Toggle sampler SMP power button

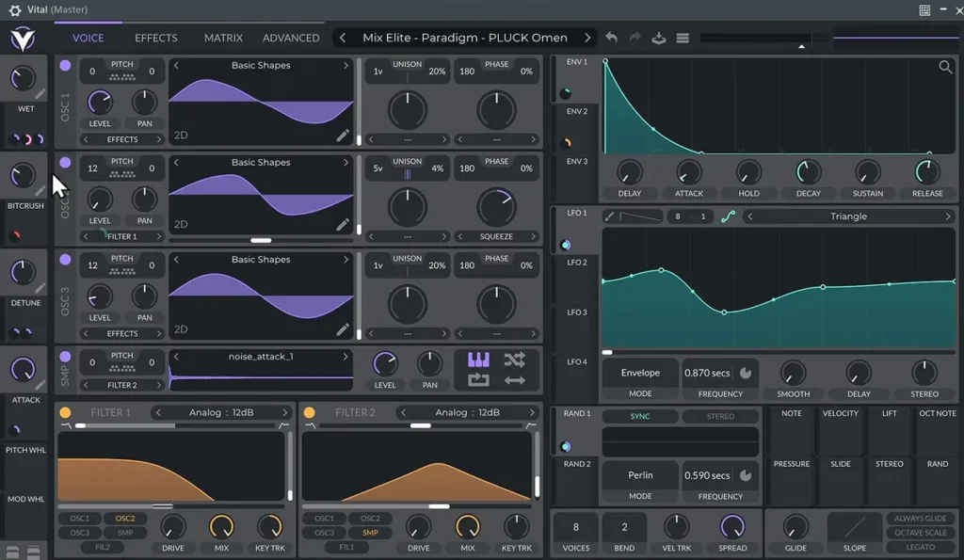click(x=65, y=357)
